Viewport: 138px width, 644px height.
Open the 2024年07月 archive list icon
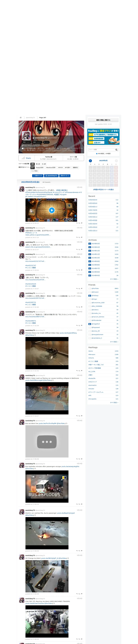[90, 269]
